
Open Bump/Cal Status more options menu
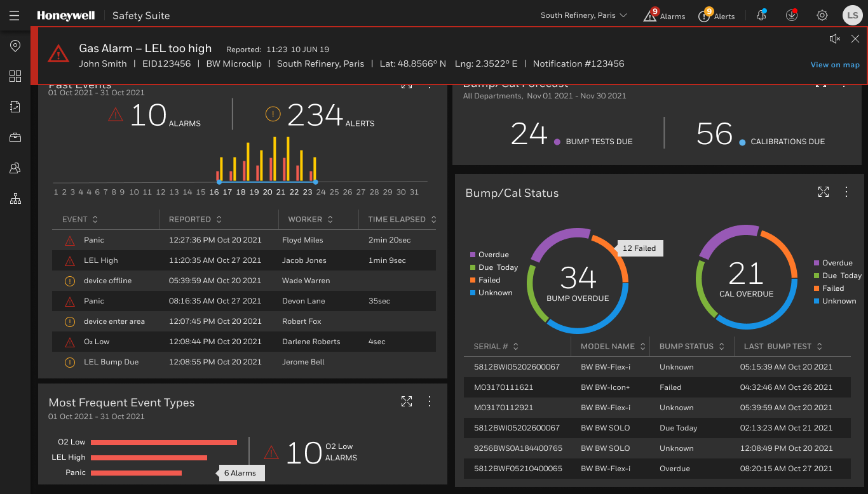coord(846,192)
